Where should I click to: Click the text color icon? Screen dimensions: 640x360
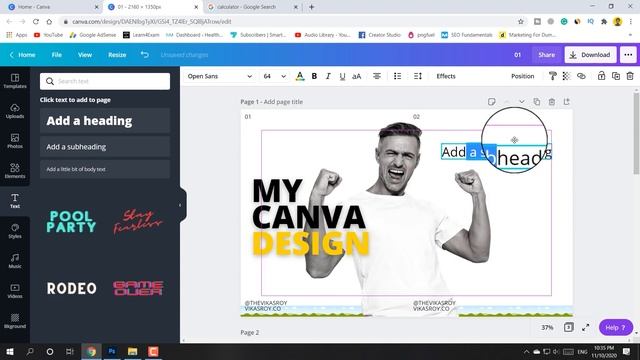click(x=300, y=76)
